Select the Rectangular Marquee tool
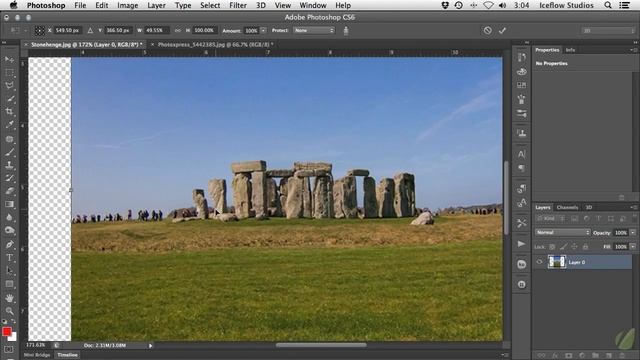The width and height of the screenshot is (640, 360). [9, 73]
